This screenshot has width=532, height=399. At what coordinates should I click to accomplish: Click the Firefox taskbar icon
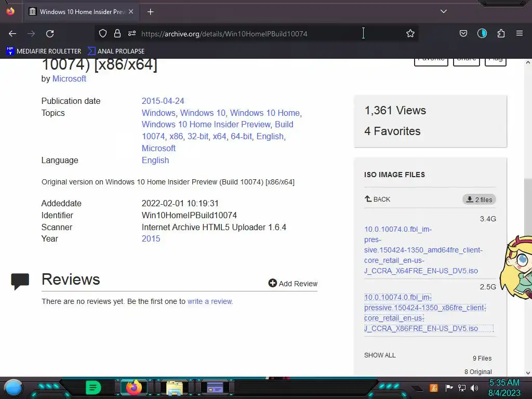click(134, 388)
